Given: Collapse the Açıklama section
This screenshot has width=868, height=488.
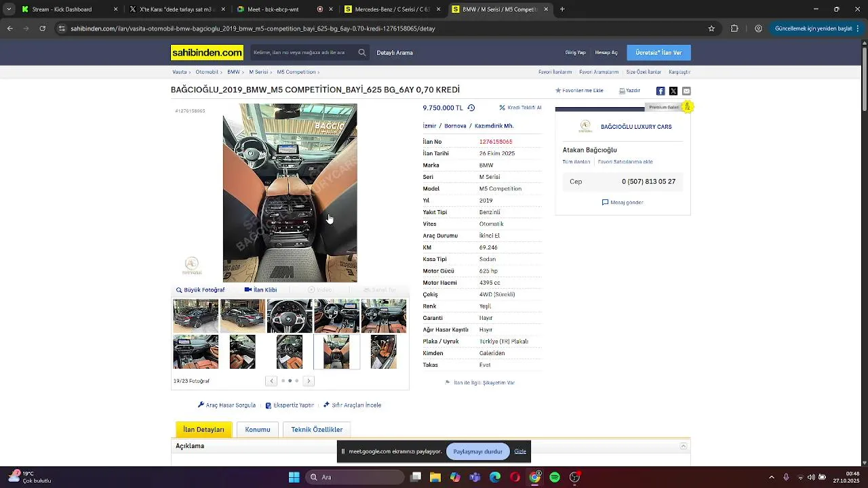Looking at the screenshot, I should pyautogui.click(x=684, y=446).
